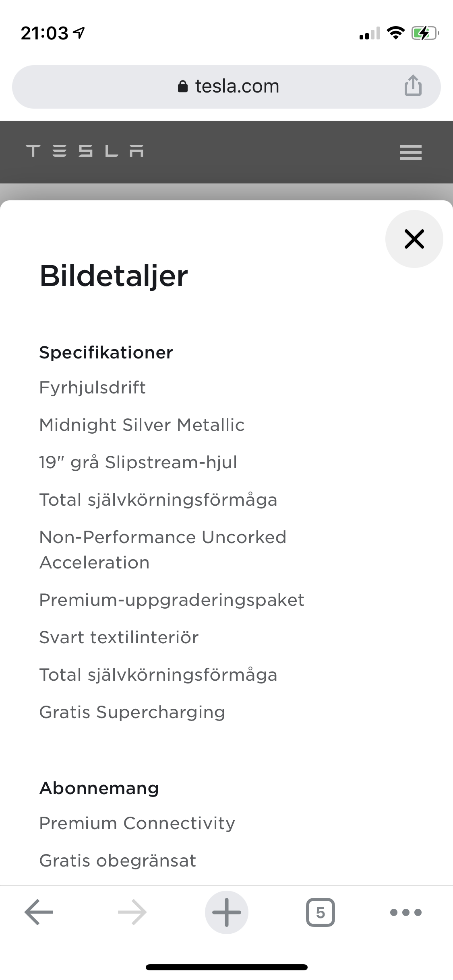This screenshot has height=980, width=453.
Task: Tap the Tesla logo in header
Action: click(85, 151)
